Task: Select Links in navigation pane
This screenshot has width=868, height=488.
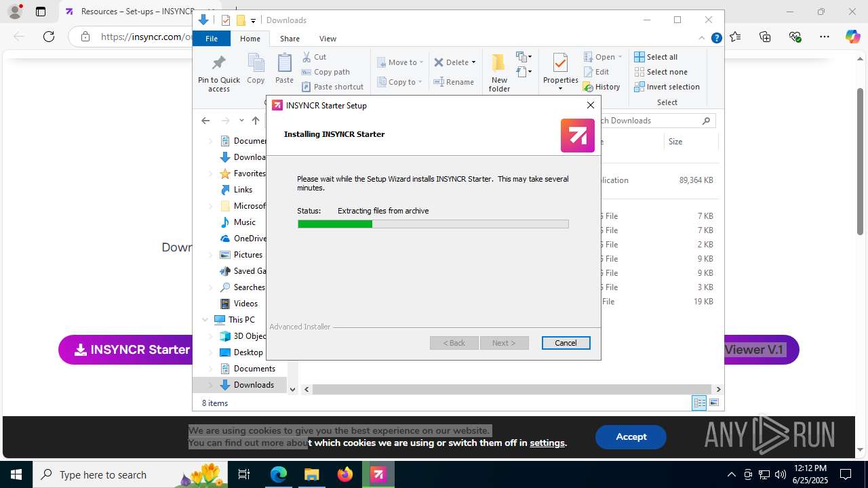Action: pos(243,190)
